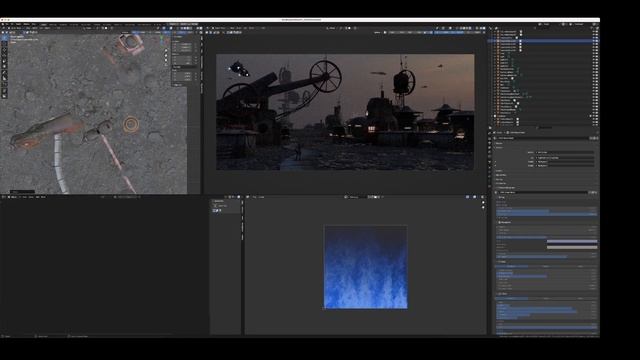Image resolution: width=640 pixels, height=360 pixels.
Task: Toggle render camera icon on highlighted outliner row
Action: [597, 41]
